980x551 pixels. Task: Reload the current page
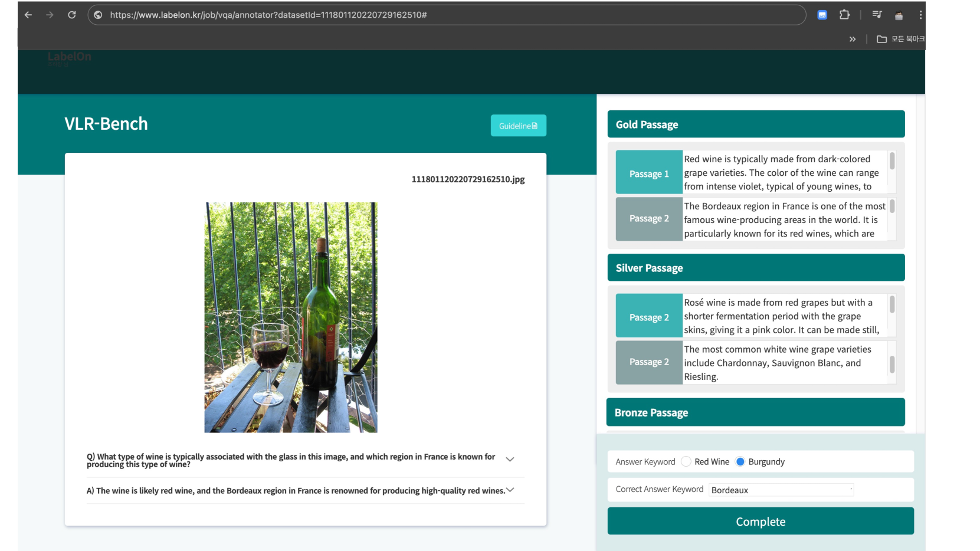[71, 15]
